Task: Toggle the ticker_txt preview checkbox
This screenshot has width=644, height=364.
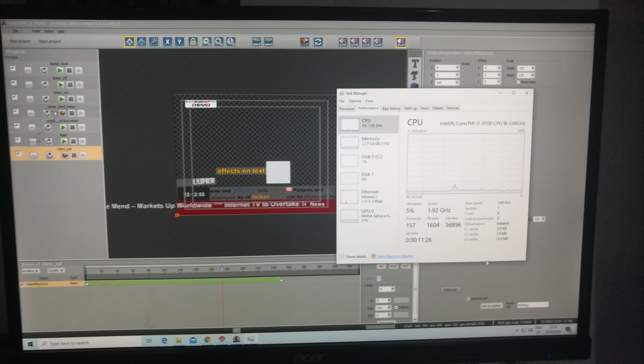Action: [14, 97]
